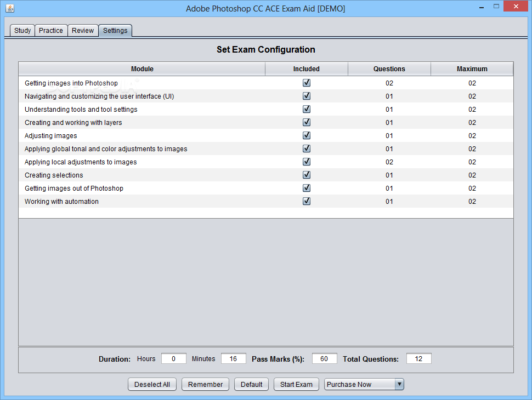
Task: Click Questions value for Adjusting images
Action: (389, 135)
